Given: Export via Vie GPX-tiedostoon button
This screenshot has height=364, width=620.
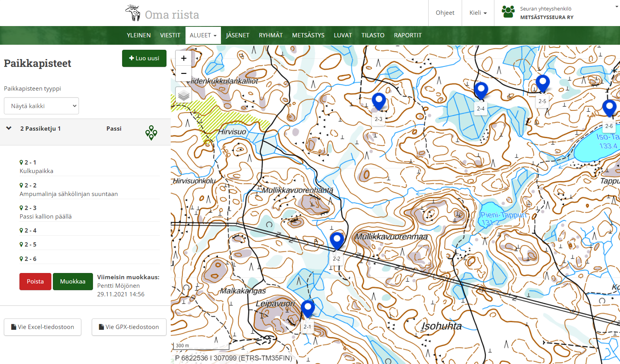Looking at the screenshot, I should 129,327.
